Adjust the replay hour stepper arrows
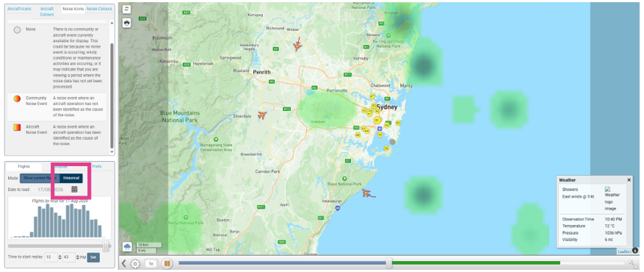This screenshot has width=644, height=272. [60, 257]
